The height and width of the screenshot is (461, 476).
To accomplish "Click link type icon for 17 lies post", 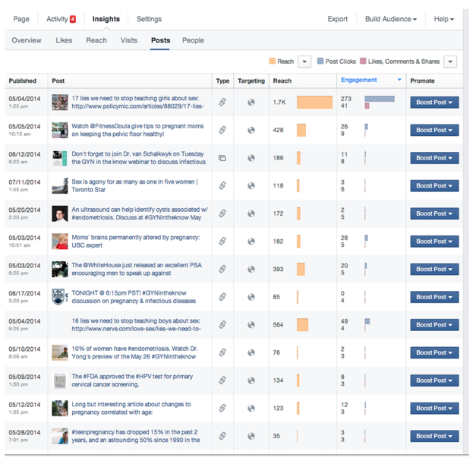I will click(x=222, y=103).
